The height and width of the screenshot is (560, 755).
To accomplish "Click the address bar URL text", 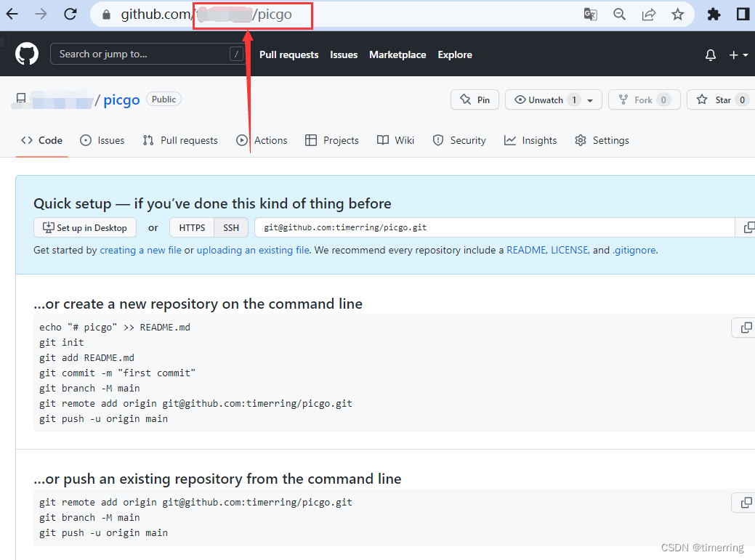I will (x=206, y=15).
